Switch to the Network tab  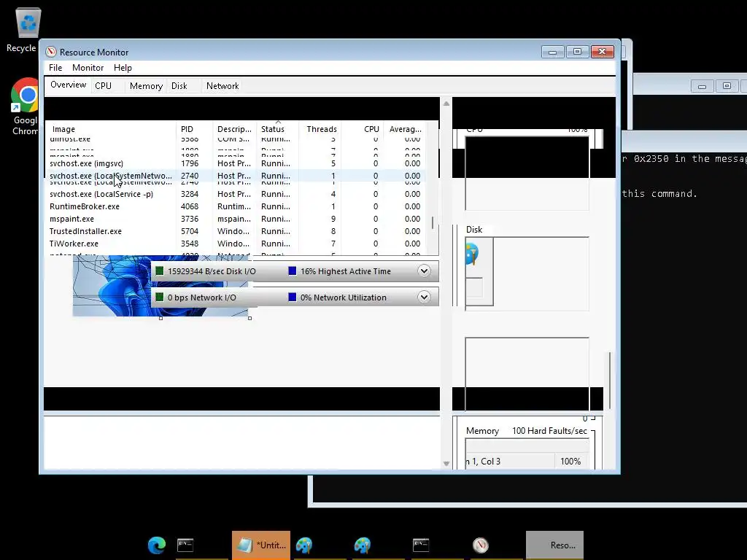pyautogui.click(x=222, y=86)
